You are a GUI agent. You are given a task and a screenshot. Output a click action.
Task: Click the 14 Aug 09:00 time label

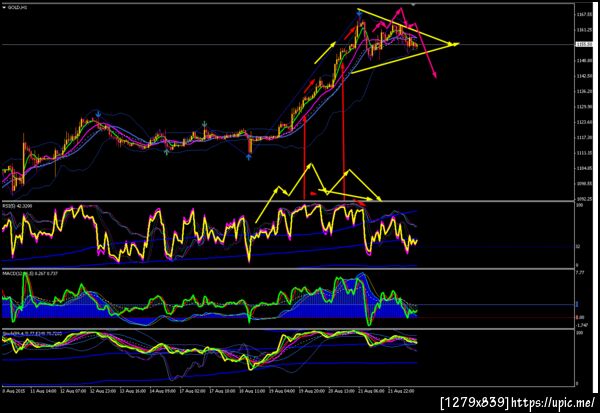(163, 391)
